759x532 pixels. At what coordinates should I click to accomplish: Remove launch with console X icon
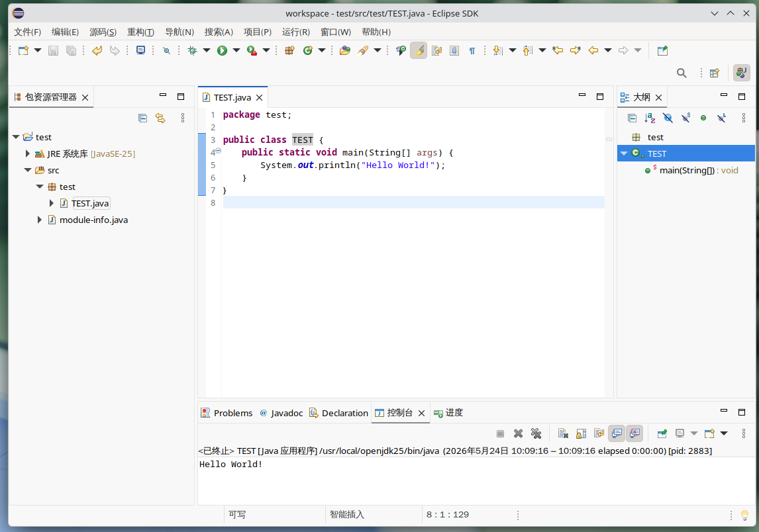(518, 433)
